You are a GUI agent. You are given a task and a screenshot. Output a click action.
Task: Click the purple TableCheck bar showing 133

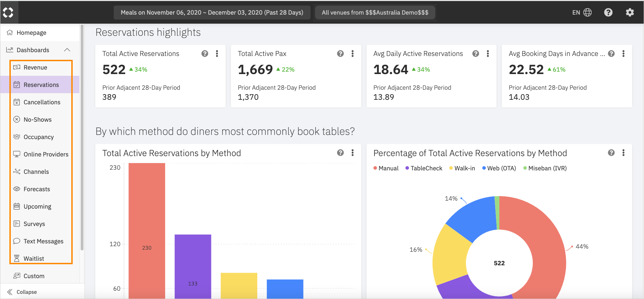tap(193, 267)
